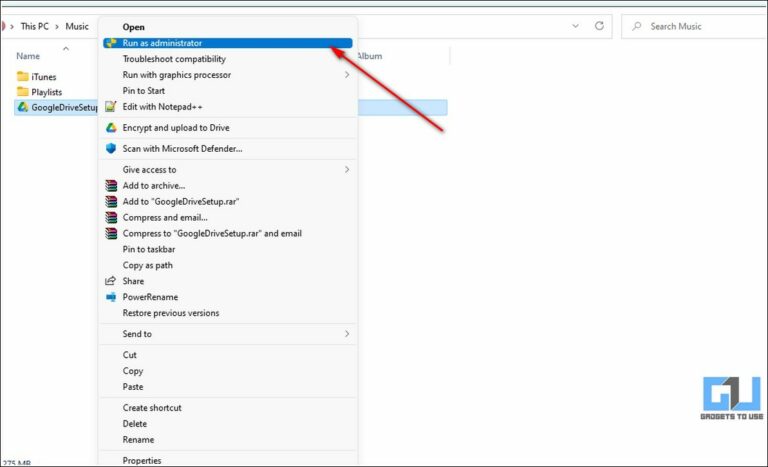The image size is (768, 467).
Task: Expand Run with graphics processor submenu arrow
Action: click(x=347, y=74)
